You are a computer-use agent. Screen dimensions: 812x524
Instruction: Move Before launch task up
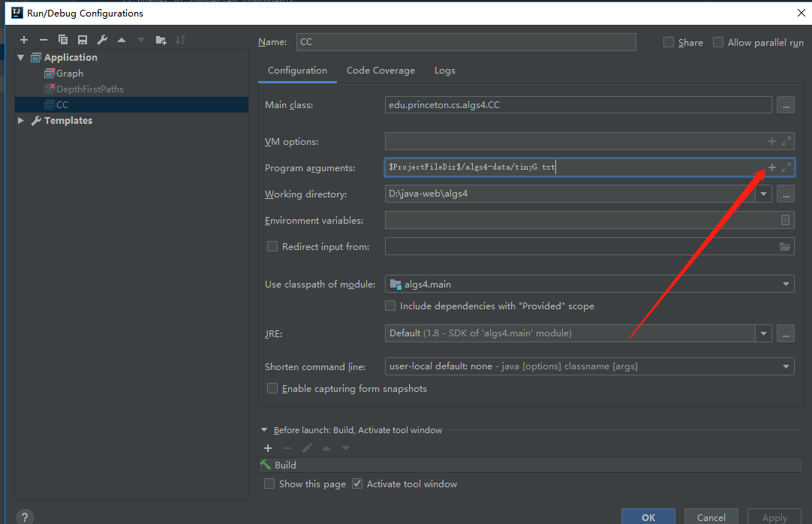click(x=326, y=448)
